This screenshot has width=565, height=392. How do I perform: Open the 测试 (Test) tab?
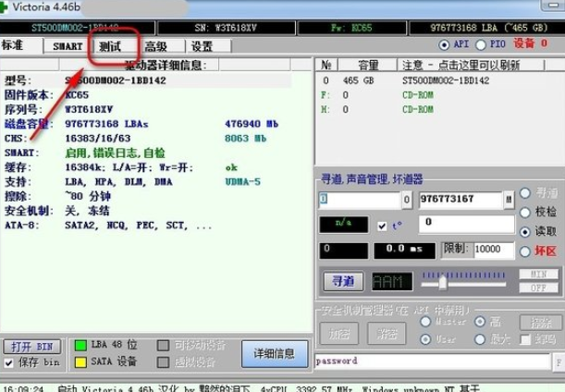coord(109,46)
